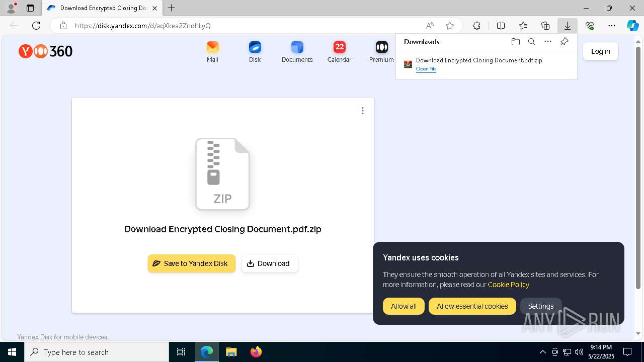The height and width of the screenshot is (362, 644).
Task: Open Task View in taskbar
Action: click(181, 352)
